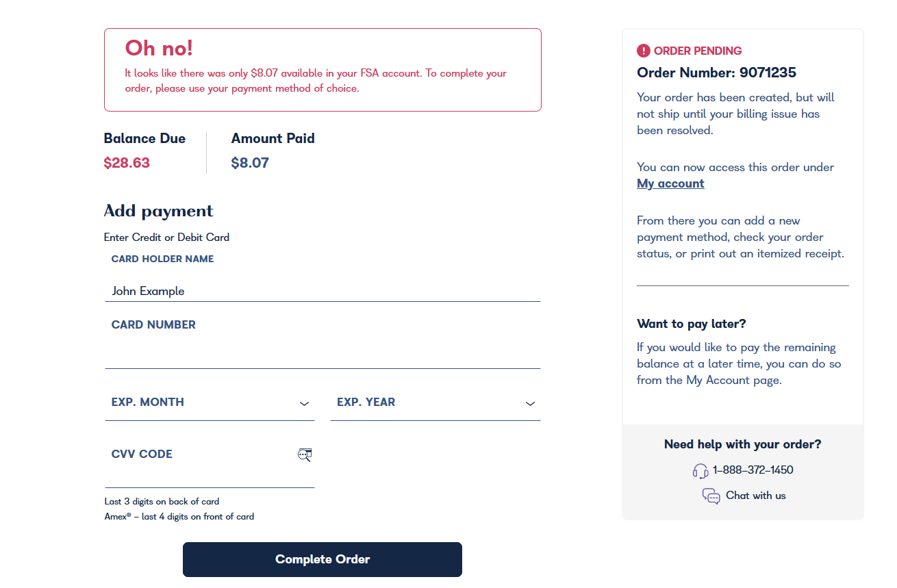The image size is (897, 588).
Task: Click the Need help with your order heading
Action: [742, 444]
